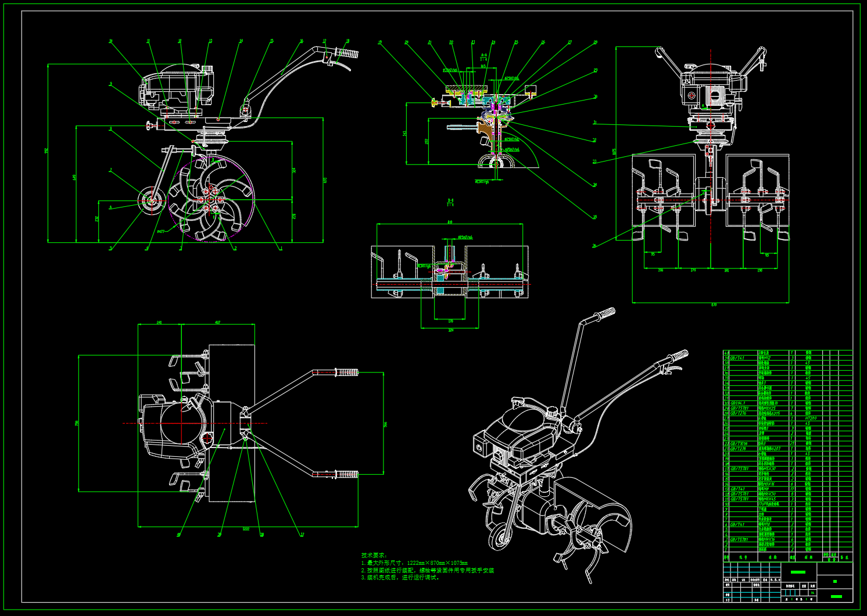This screenshot has height=616, width=867.
Task: Click the 'Φ477' rotor diameter dimension
Action: coord(162,231)
